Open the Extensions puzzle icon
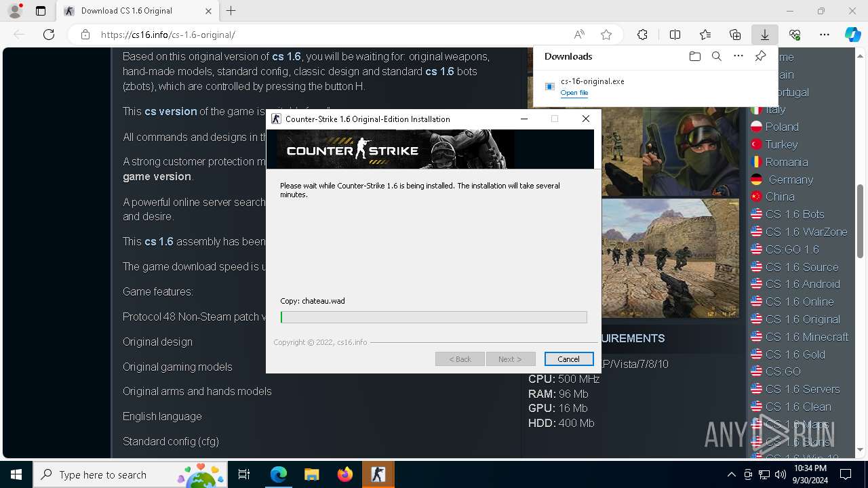The width and height of the screenshot is (868, 488). click(642, 35)
